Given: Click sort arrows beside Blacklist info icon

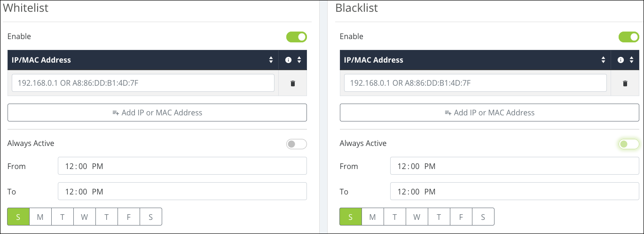Looking at the screenshot, I should (x=631, y=60).
